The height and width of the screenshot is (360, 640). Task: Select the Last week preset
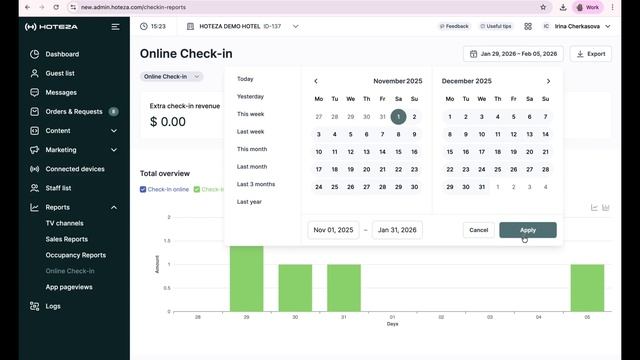click(250, 131)
